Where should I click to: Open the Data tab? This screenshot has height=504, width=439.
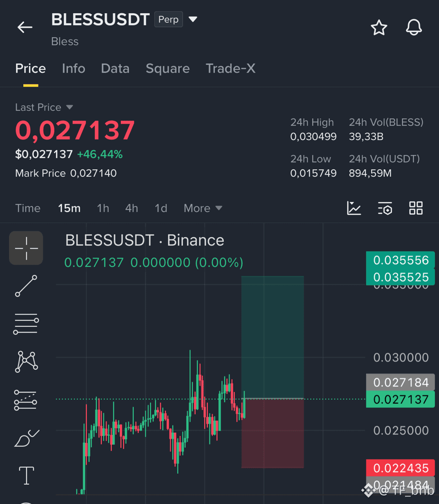115,68
